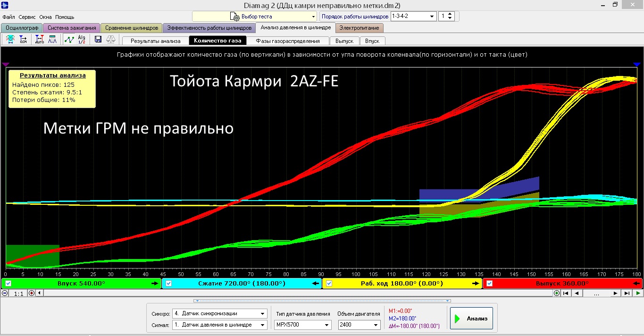The width and height of the screenshot is (644, 336).
Task: Switch to Эффективность работы цилиндров tab
Action: click(209, 28)
